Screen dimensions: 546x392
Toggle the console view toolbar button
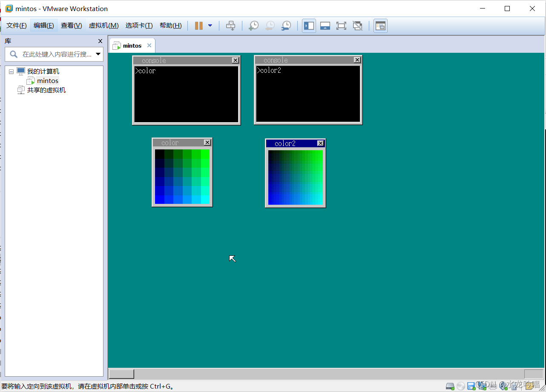point(380,26)
